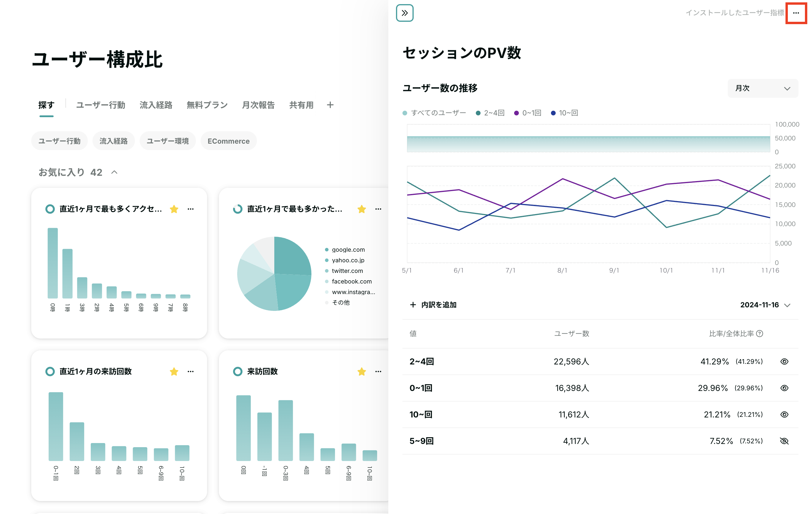Click the 11,612人 user count cell
The height and width of the screenshot is (514, 812).
tap(574, 414)
